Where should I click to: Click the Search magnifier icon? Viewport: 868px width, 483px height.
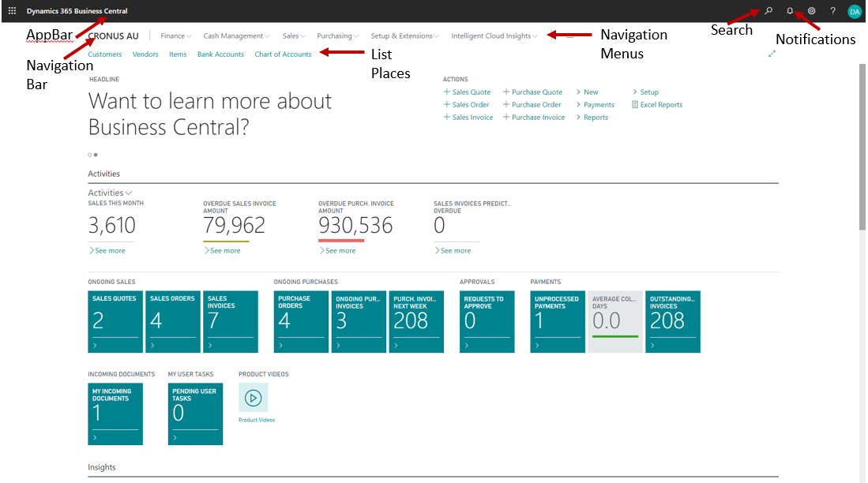tap(768, 11)
